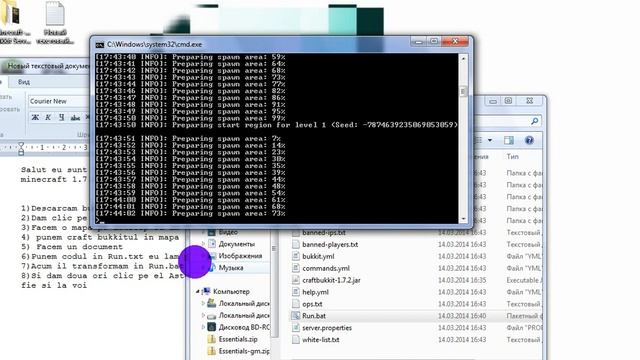Click cmd scrollbar down arrow
The height and width of the screenshot is (360, 640).
(463, 219)
